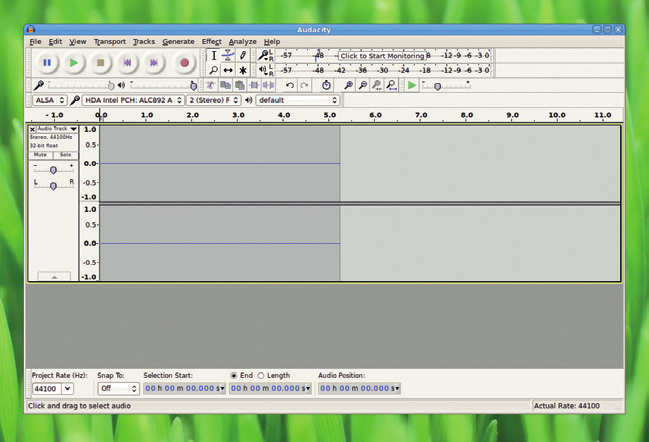This screenshot has height=442, width=649.
Task: Open Sync-Lock tracks clock icon
Action: [326, 85]
